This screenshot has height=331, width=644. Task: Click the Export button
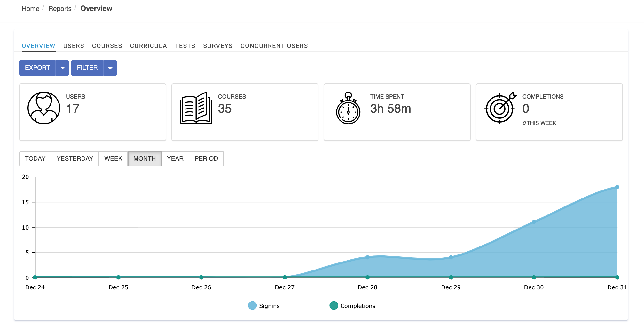pos(37,68)
